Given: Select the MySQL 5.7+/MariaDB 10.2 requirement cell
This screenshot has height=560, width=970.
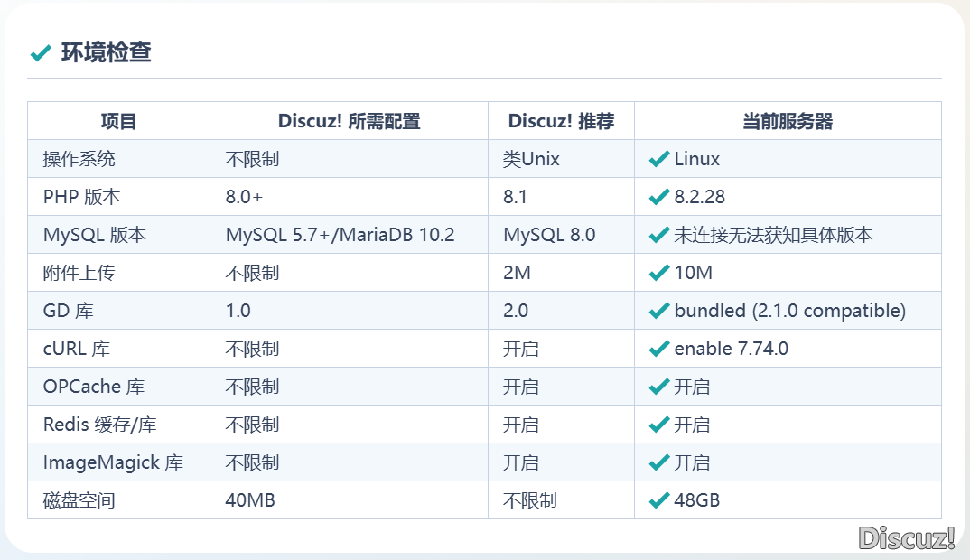Looking at the screenshot, I should pyautogui.click(x=340, y=236).
